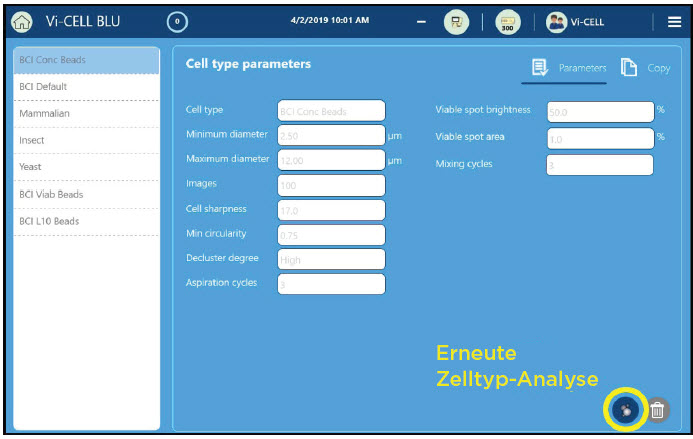Image resolution: width=693 pixels, height=439 pixels.
Task: Click the Viable spot brightness field
Action: pos(600,112)
